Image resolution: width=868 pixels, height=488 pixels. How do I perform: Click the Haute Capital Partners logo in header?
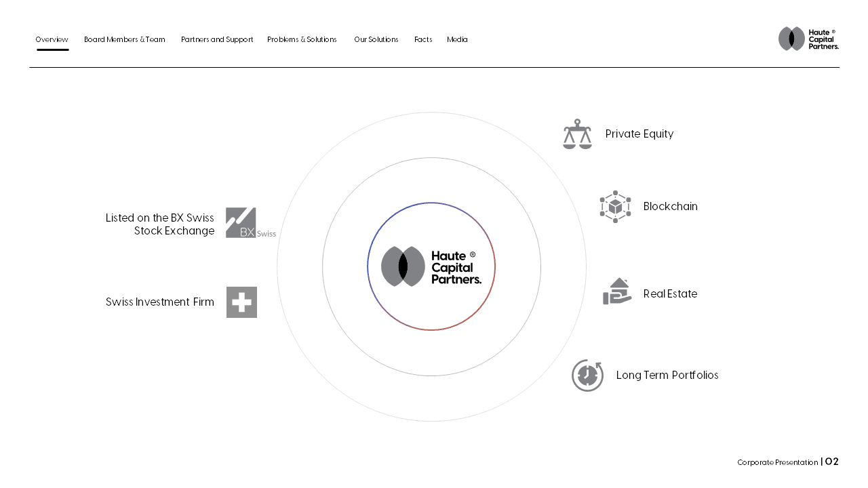click(x=808, y=39)
